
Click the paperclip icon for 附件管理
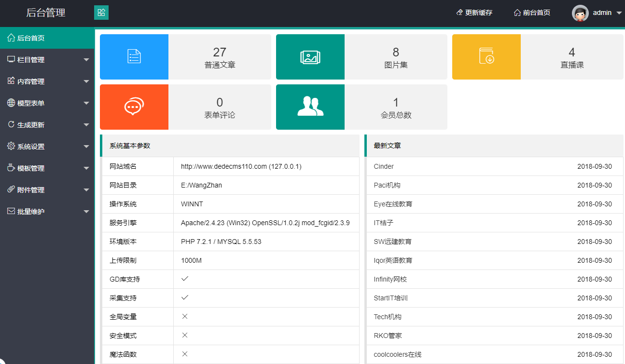[x=11, y=189]
